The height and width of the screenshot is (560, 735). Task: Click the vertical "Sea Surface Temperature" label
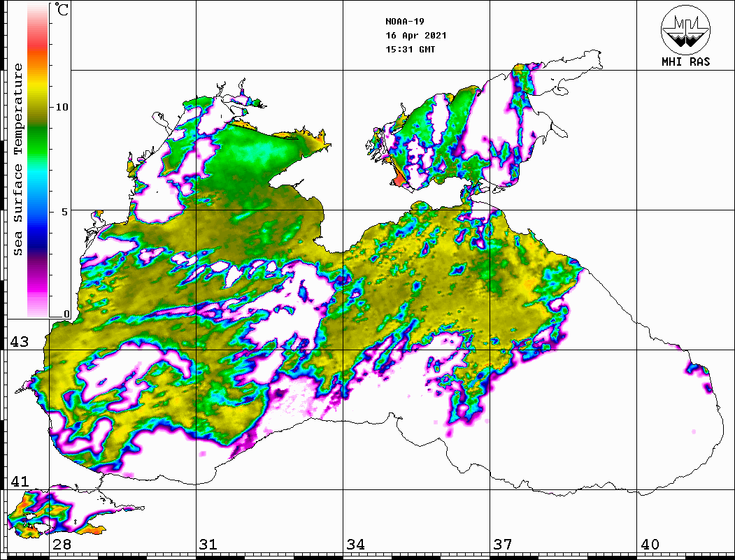pyautogui.click(x=18, y=160)
